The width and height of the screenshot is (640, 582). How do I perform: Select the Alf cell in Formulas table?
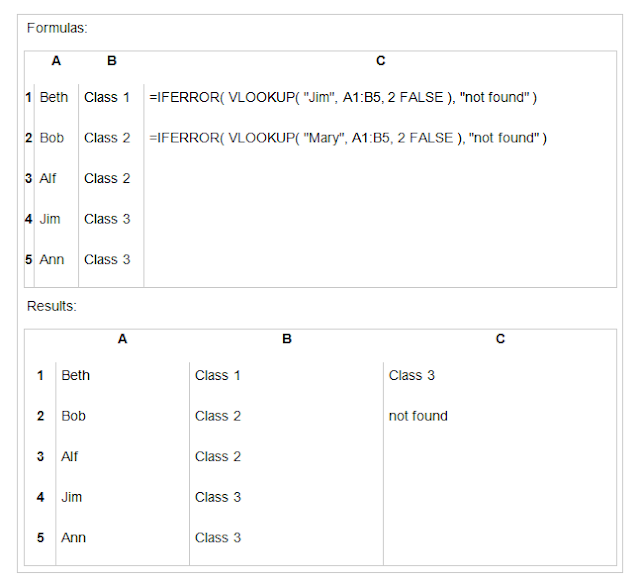tap(48, 178)
